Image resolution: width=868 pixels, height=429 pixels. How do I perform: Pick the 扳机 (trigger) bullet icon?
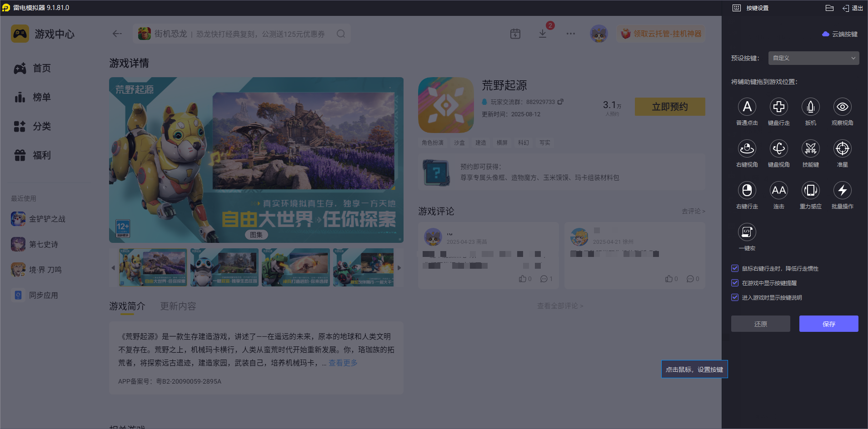point(810,107)
